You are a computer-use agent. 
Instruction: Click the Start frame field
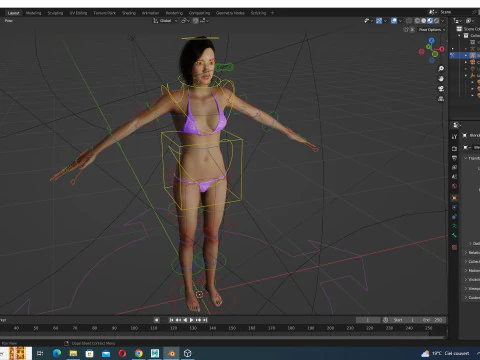click(404, 320)
